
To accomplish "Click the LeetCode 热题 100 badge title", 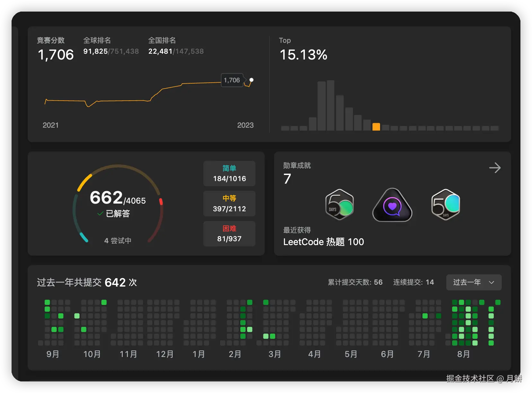I will pyautogui.click(x=323, y=242).
